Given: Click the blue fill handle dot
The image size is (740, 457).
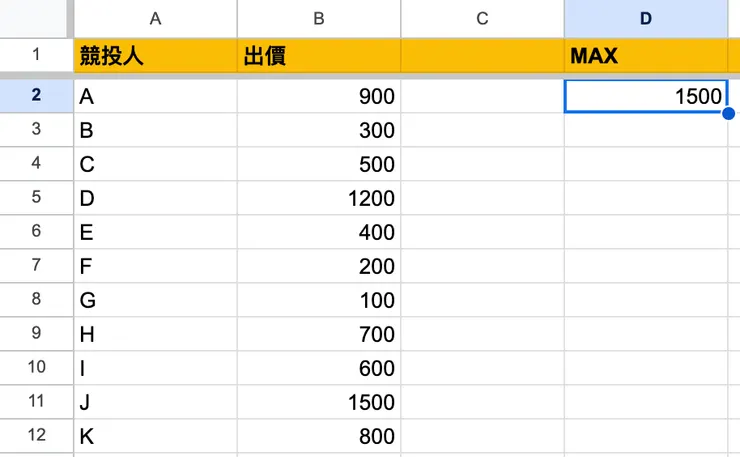Looking at the screenshot, I should coord(728,113).
